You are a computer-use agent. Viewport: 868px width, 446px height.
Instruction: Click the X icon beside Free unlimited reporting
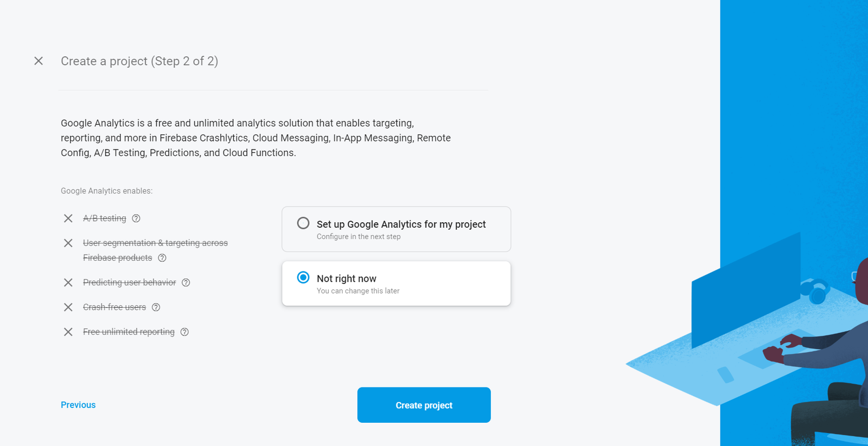coord(68,332)
